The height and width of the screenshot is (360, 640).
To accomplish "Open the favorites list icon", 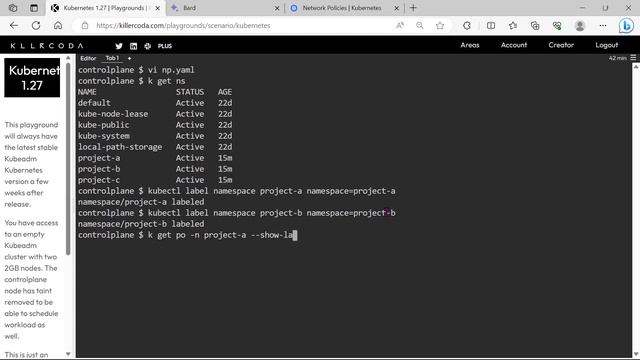I will tap(513, 25).
